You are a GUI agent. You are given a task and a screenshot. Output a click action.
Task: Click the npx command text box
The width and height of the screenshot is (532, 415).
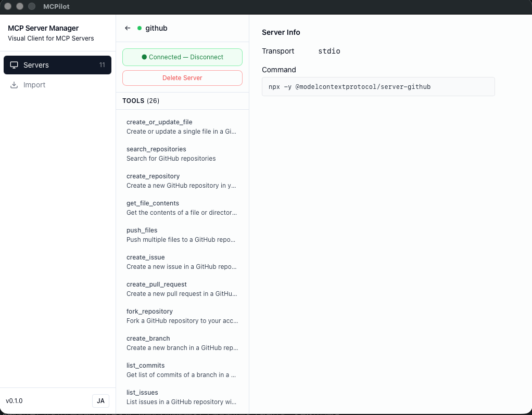378,87
